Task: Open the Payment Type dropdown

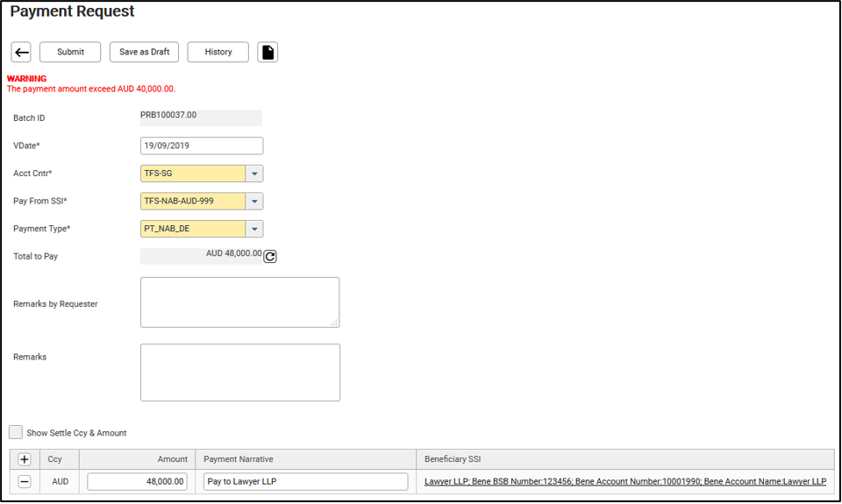Action: pyautogui.click(x=253, y=230)
